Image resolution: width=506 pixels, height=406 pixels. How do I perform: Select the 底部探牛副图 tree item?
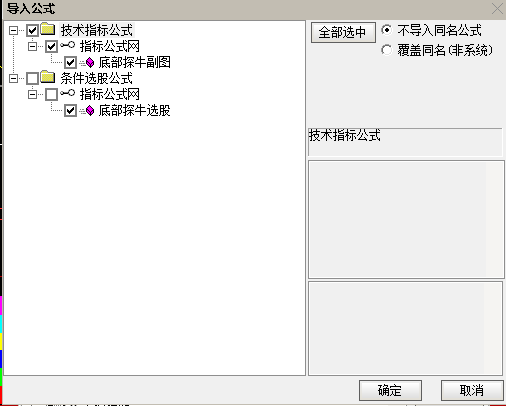coord(134,62)
